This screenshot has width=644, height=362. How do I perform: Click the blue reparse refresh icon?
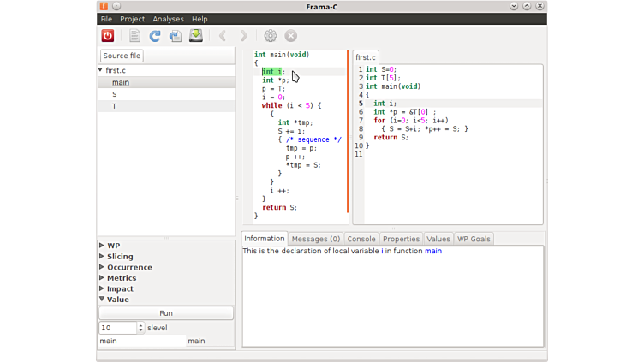tap(155, 36)
